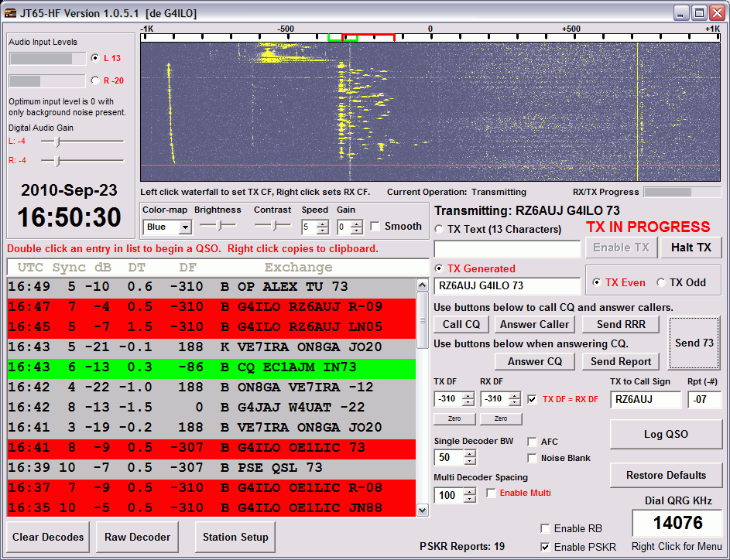The width and height of the screenshot is (730, 560).
Task: Click the Restore Defaults button
Action: (x=666, y=476)
